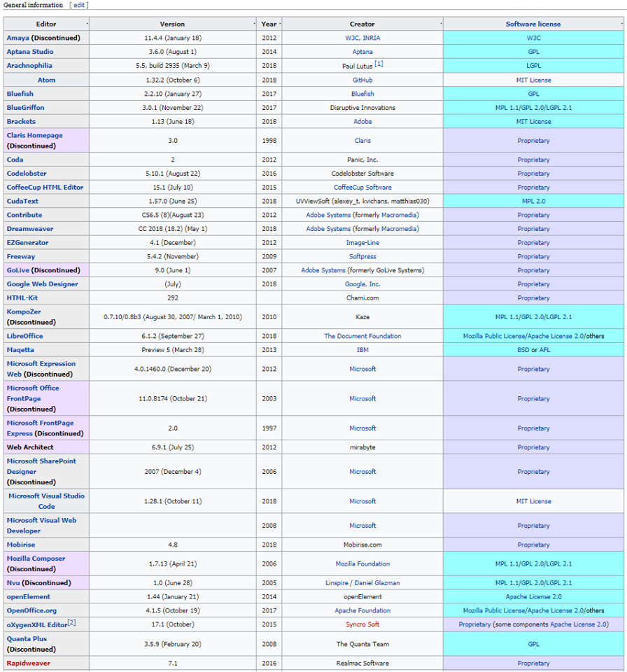Open the CoffeeCup Software creator link
This screenshot has height=672, width=627.
coord(362,187)
